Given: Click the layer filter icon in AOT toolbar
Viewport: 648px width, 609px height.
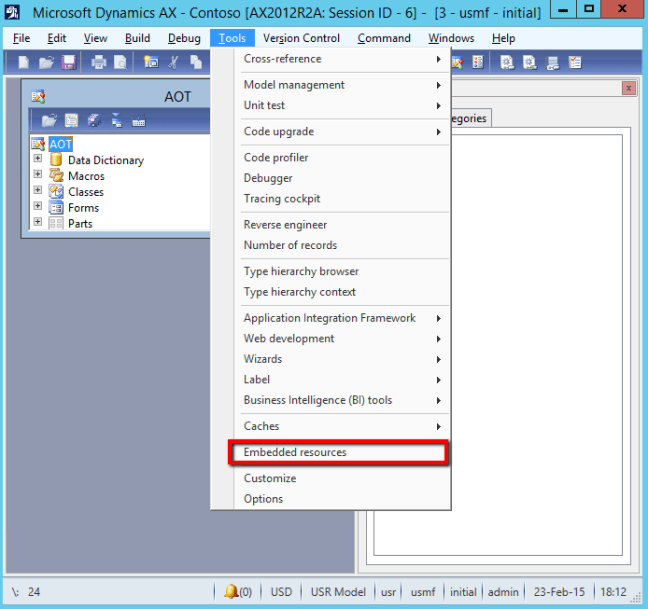Looking at the screenshot, I should point(117,121).
